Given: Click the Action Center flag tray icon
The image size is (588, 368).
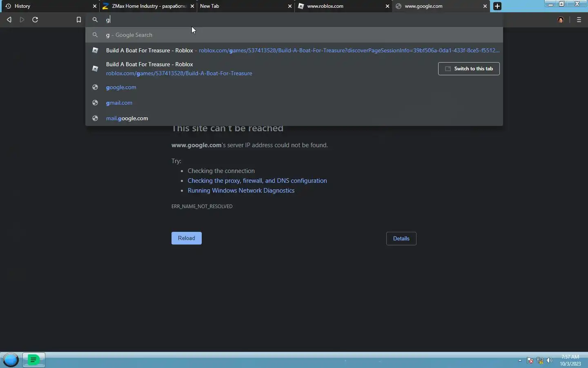Looking at the screenshot, I should click(530, 360).
